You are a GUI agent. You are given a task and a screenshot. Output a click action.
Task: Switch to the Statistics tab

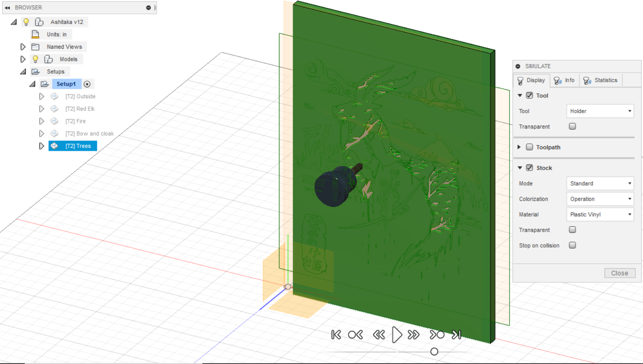[x=601, y=80]
